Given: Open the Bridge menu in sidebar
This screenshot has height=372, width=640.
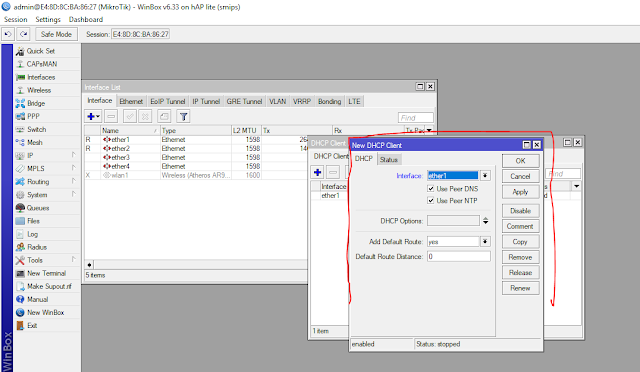Looking at the screenshot, I should tap(36, 103).
